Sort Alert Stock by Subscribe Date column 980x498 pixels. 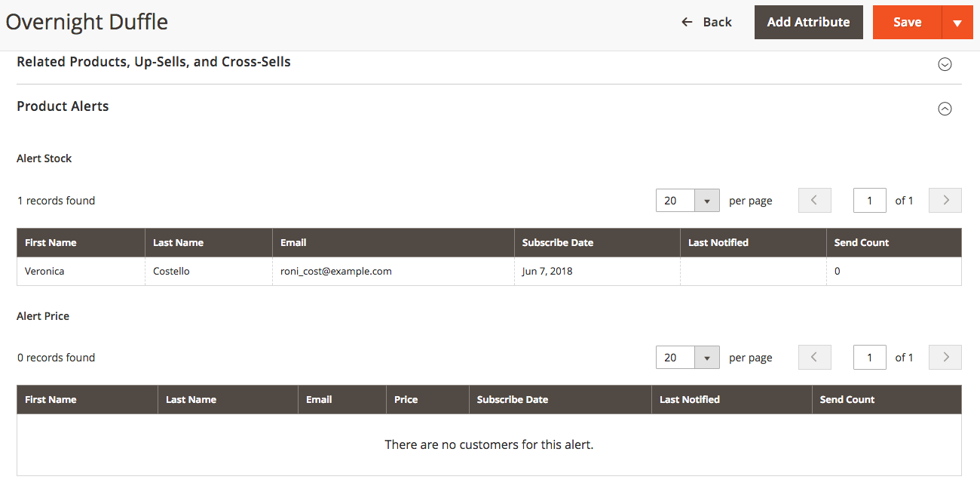pos(557,243)
